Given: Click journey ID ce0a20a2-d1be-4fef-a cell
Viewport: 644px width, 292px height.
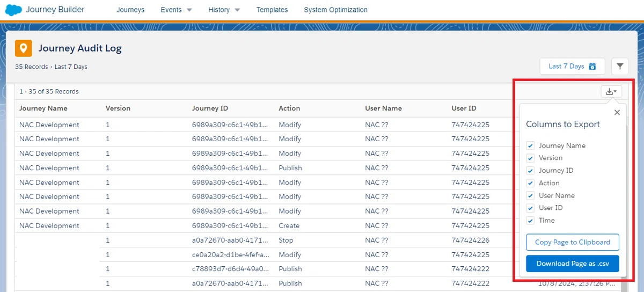Looking at the screenshot, I should (x=231, y=254).
